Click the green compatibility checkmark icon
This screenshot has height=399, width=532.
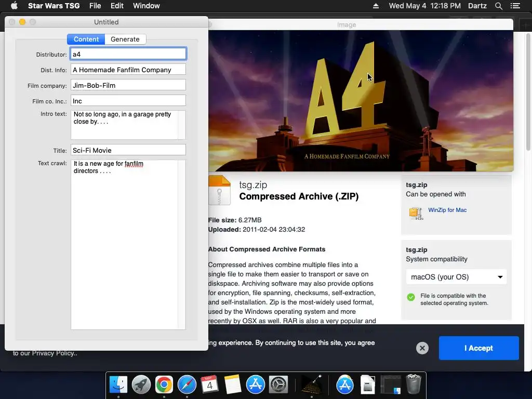410,297
